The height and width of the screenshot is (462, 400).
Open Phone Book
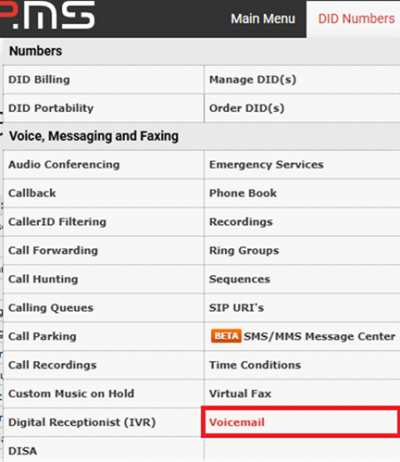point(243,193)
